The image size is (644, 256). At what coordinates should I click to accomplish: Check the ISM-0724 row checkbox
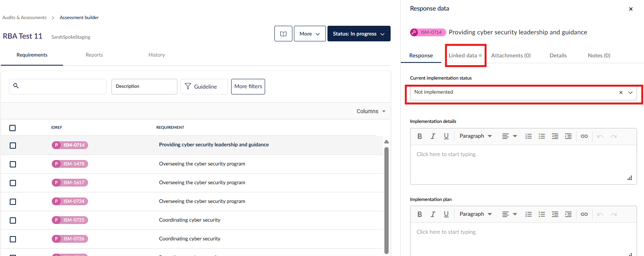pos(13,202)
